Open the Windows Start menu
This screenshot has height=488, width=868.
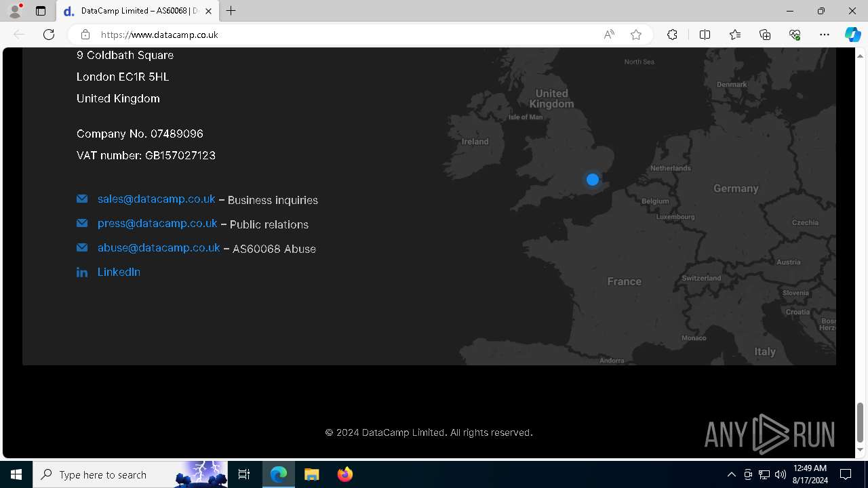[16, 474]
